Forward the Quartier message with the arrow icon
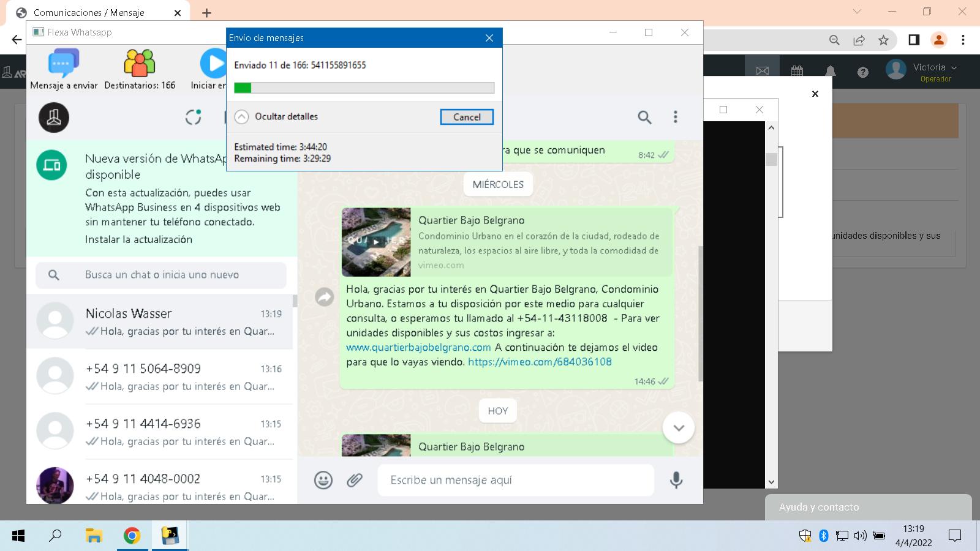Viewport: 980px width, 551px height. click(324, 298)
